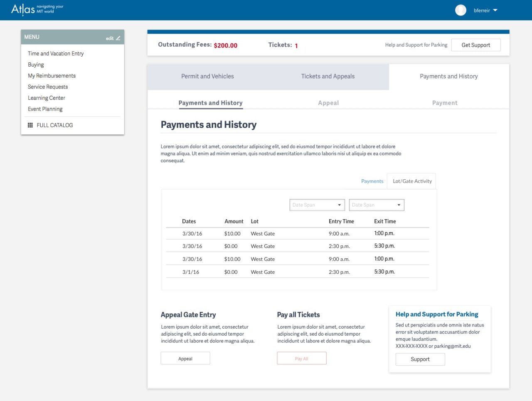The image size is (532, 401).
Task: Select the 3/1/16 West Gate row
Action: (297, 272)
